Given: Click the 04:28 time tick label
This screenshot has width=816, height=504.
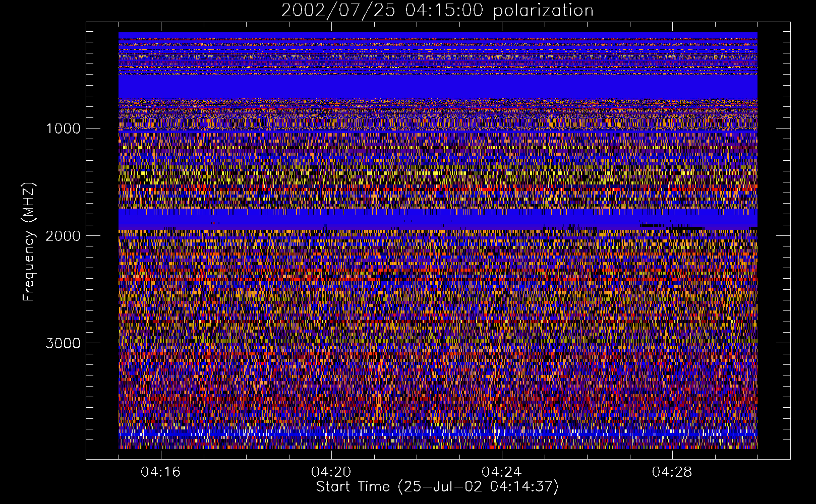Looking at the screenshot, I should pyautogui.click(x=672, y=472).
